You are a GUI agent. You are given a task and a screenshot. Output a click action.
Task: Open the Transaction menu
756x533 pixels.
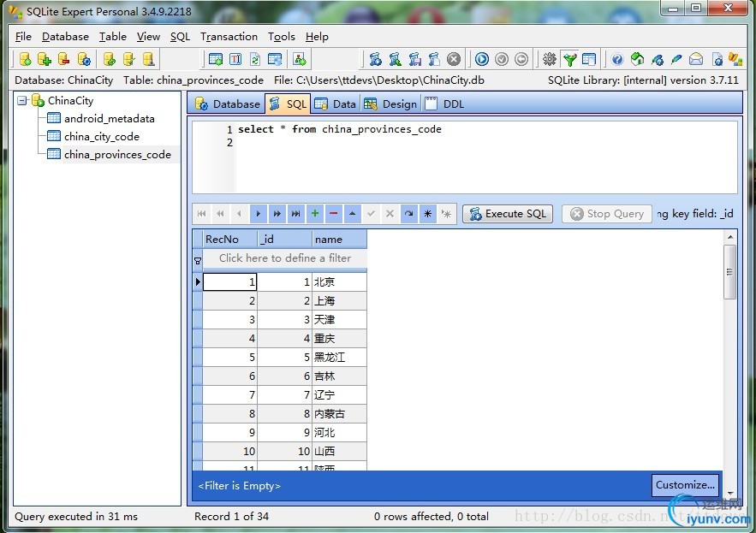click(229, 37)
